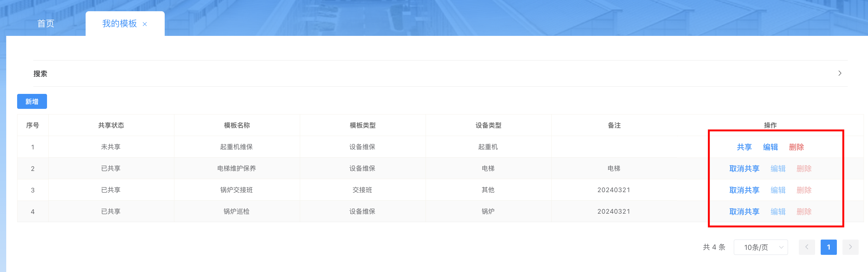The height and width of the screenshot is (272, 868).
Task: Click 编辑 on the 电梯维护保养 row
Action: [778, 169]
